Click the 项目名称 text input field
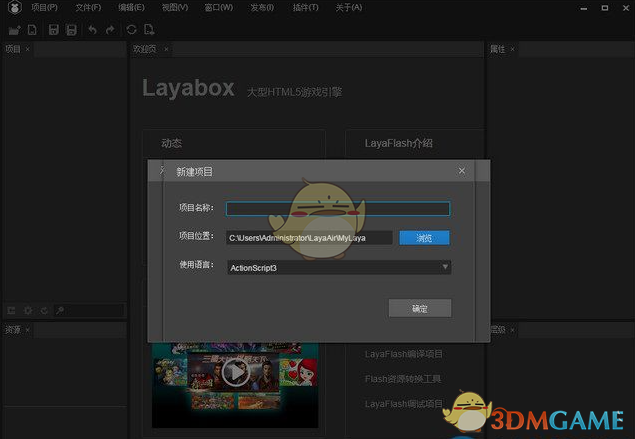The width and height of the screenshot is (635, 439). point(338,209)
